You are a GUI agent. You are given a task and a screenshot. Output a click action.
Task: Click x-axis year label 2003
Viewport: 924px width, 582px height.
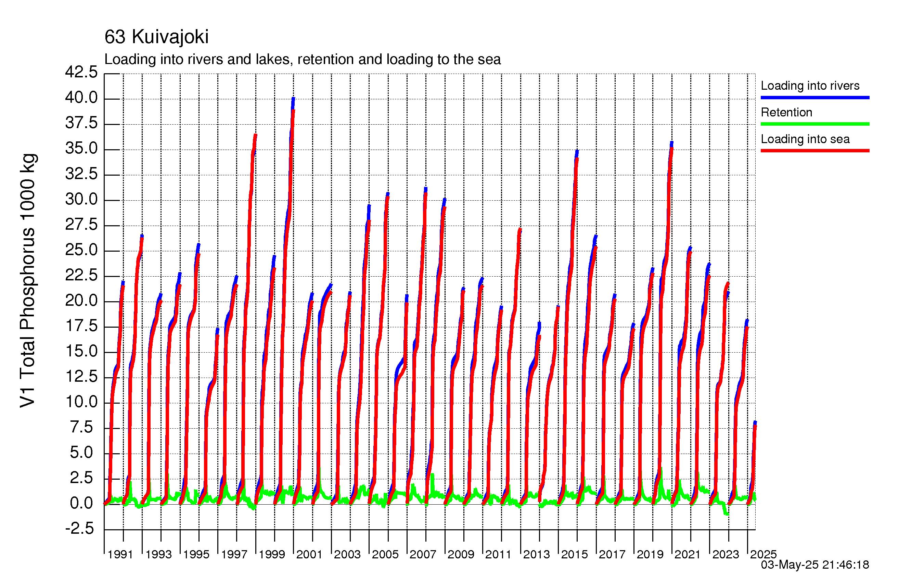pos(347,554)
